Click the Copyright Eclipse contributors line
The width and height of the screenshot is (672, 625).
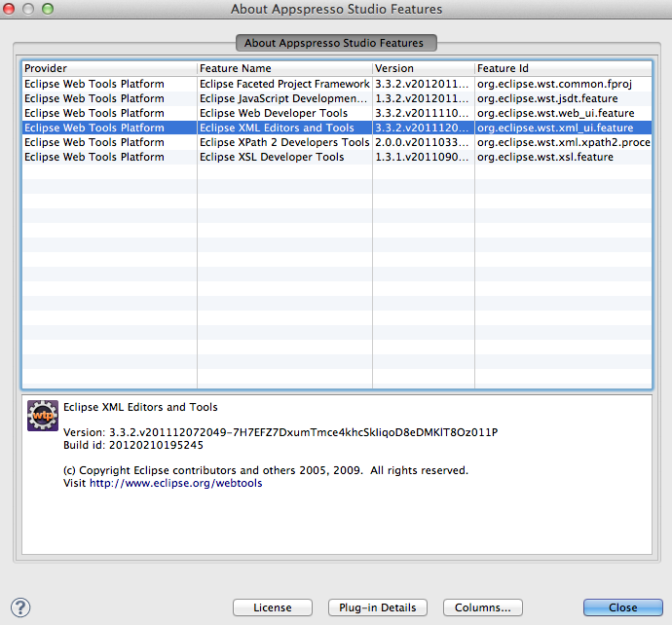pyautogui.click(x=266, y=470)
